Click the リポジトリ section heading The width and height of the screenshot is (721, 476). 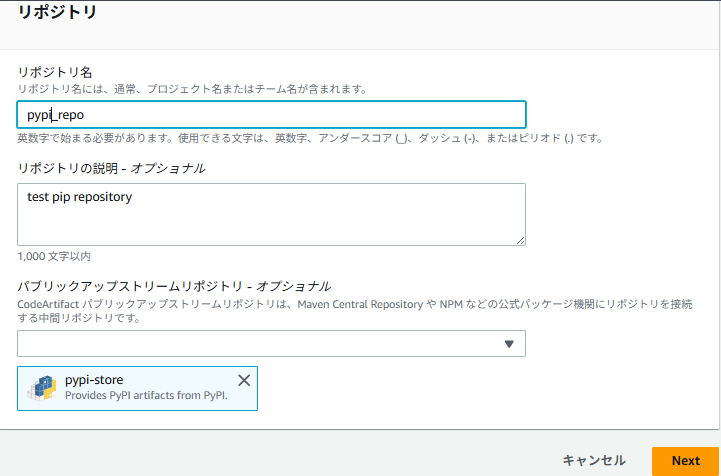click(x=57, y=11)
